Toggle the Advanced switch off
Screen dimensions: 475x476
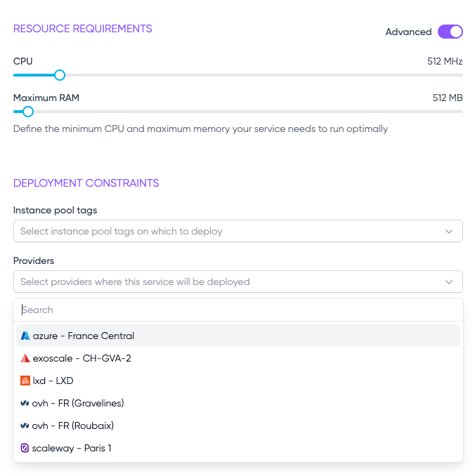point(450,32)
